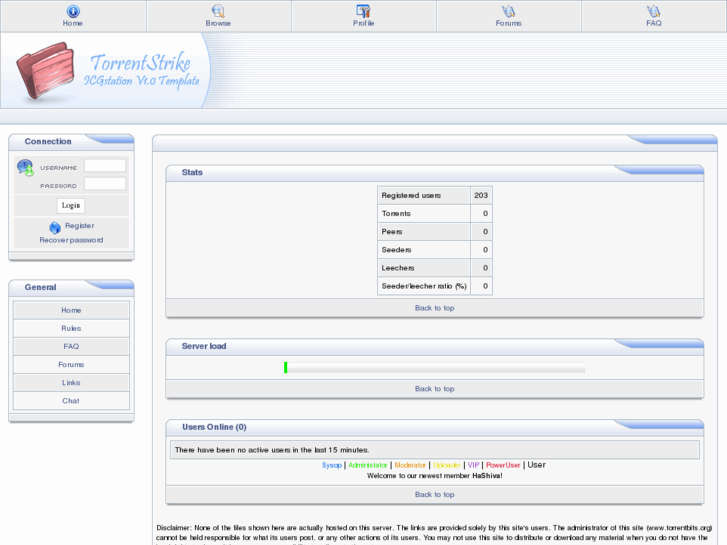Screen dimensions: 727x545
Task: Click the Stats panel heading
Action: coord(192,173)
